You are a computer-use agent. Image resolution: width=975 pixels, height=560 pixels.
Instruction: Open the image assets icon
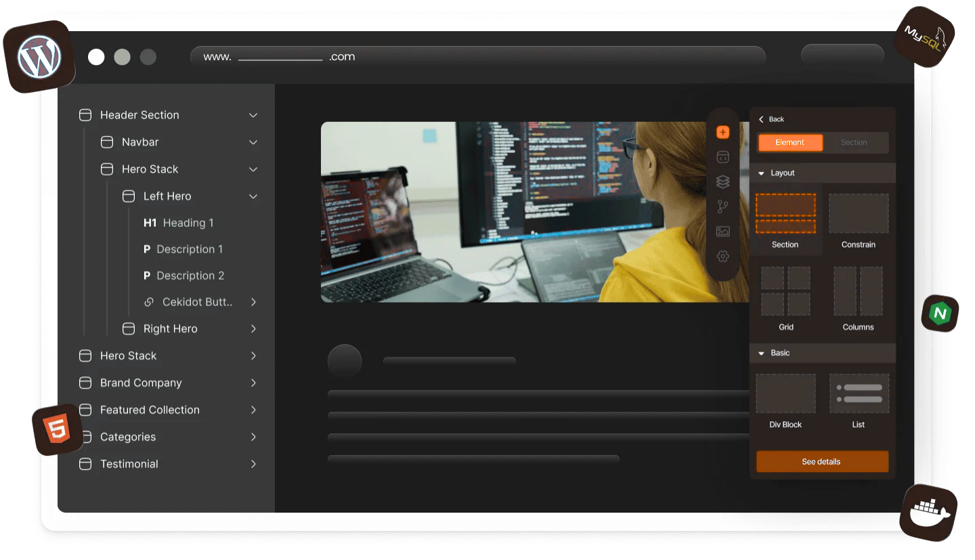click(x=722, y=232)
